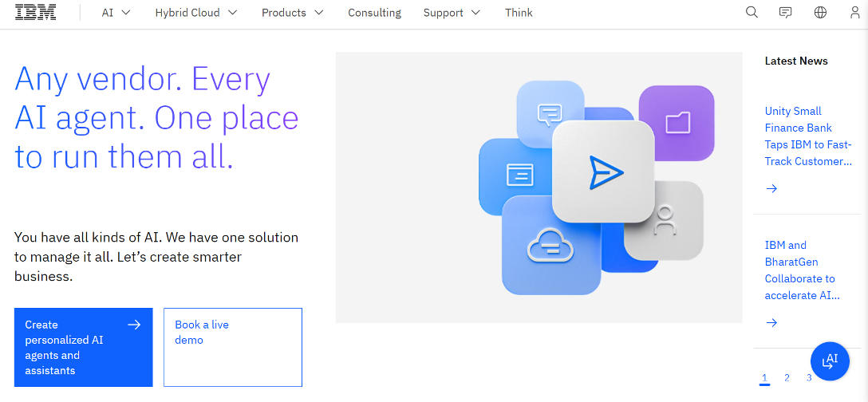The height and width of the screenshot is (402, 868).
Task: Click the IBM logo
Action: [x=36, y=13]
